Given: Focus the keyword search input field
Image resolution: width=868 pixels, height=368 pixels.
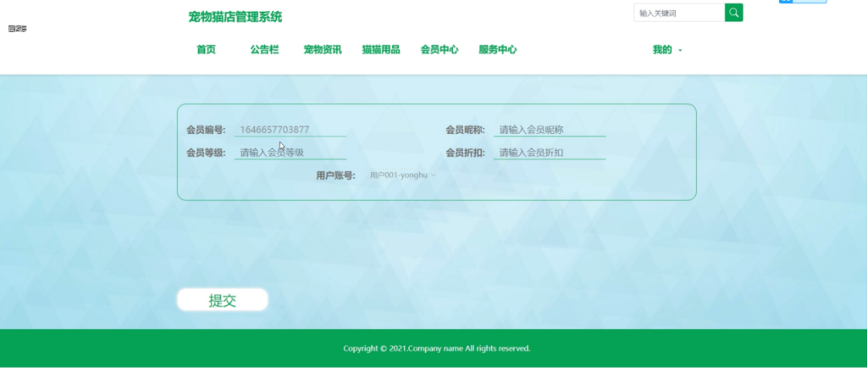Looking at the screenshot, I should (679, 13).
